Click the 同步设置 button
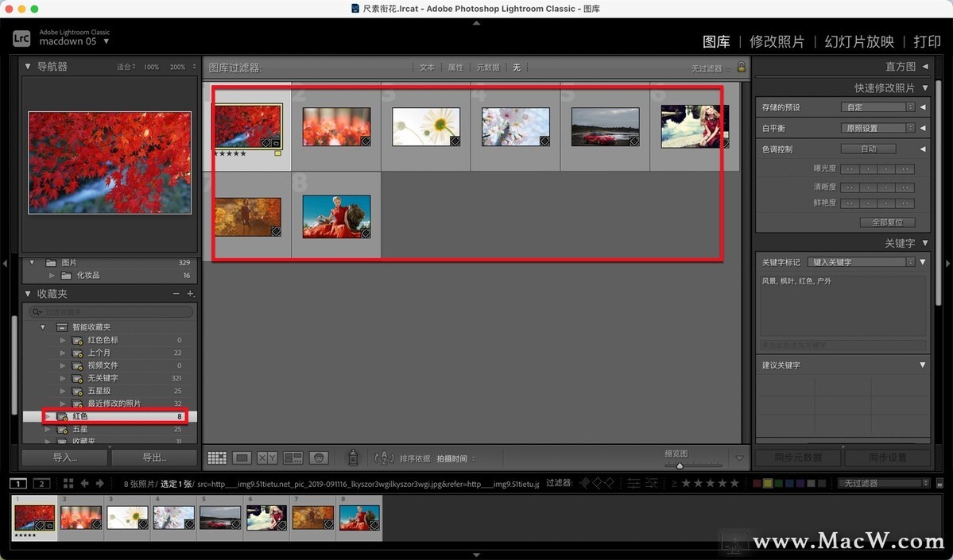 pos(887,458)
